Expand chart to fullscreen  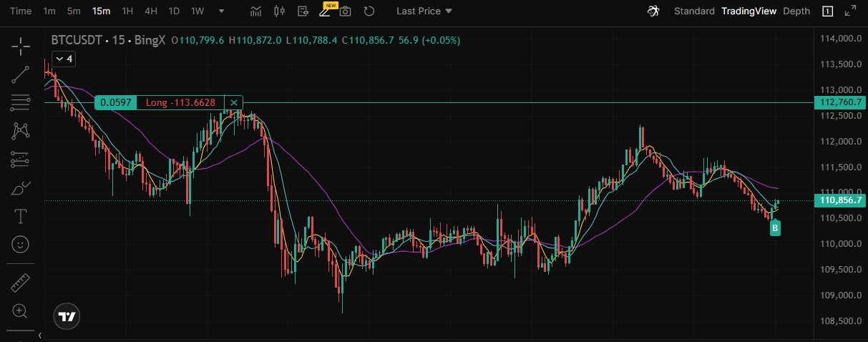point(850,11)
